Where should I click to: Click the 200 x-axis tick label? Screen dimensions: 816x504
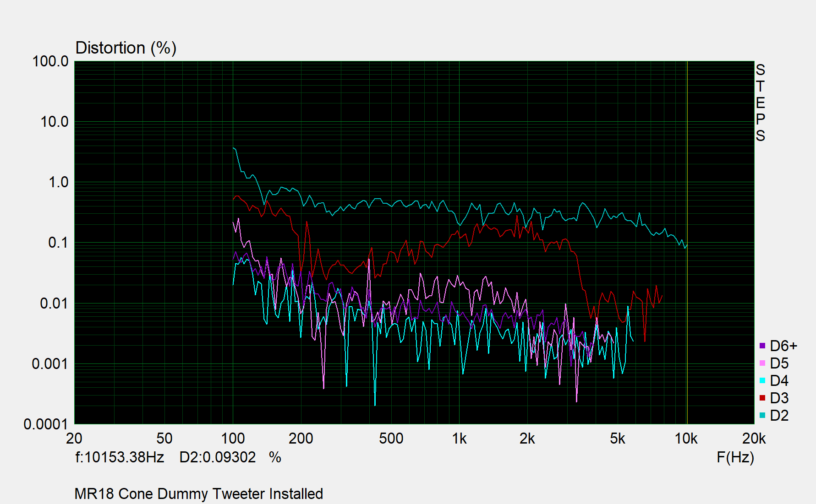point(301,439)
